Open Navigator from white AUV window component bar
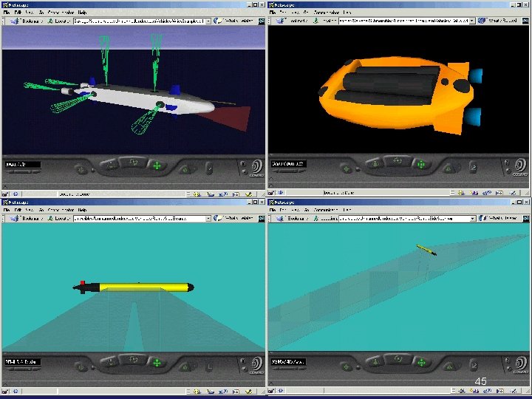This screenshot has height=399, width=532. (197, 194)
